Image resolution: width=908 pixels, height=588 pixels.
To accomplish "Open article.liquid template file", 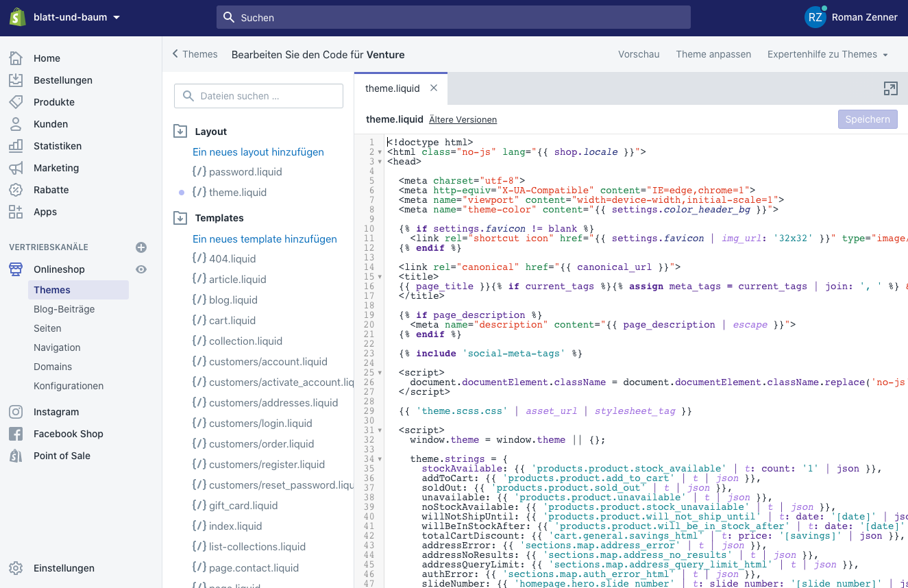I will (x=238, y=279).
